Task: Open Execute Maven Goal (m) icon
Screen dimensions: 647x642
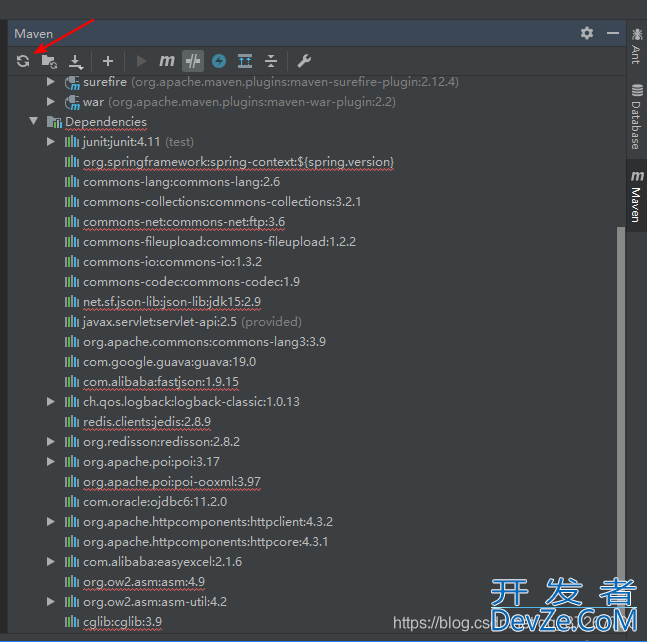Action: 167,61
